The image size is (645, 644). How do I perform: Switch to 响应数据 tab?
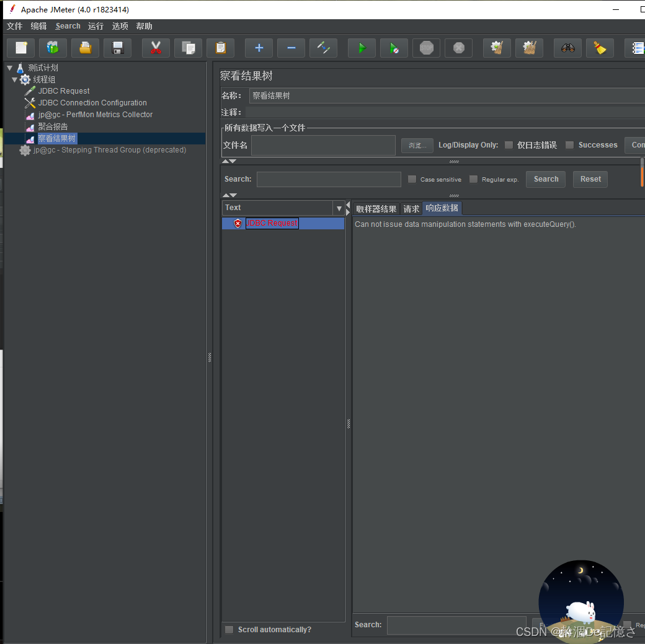tap(442, 208)
